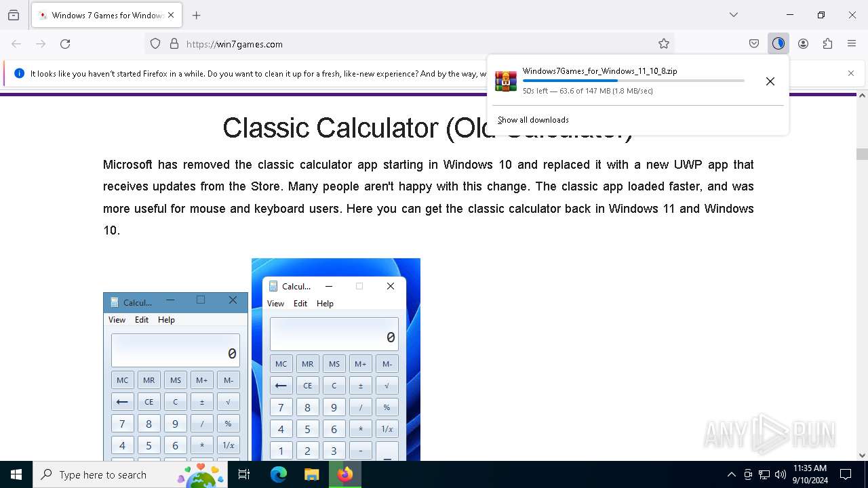The height and width of the screenshot is (488, 868).
Task: Show all downloads
Action: coord(533,120)
